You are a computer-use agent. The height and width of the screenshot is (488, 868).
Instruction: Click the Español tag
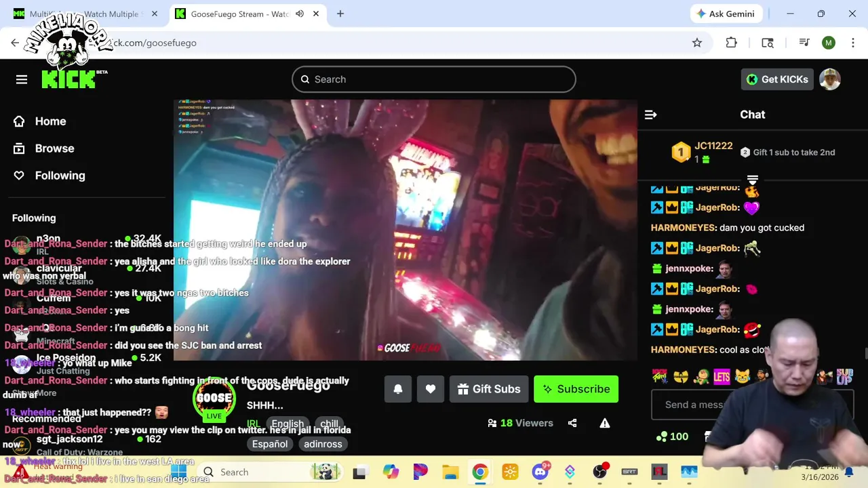(270, 444)
